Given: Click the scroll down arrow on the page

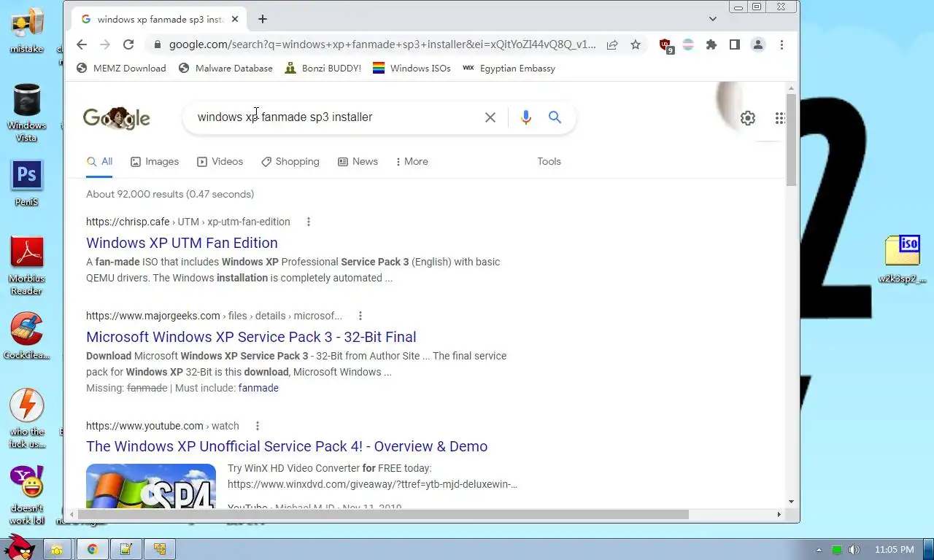Looking at the screenshot, I should coord(791,502).
